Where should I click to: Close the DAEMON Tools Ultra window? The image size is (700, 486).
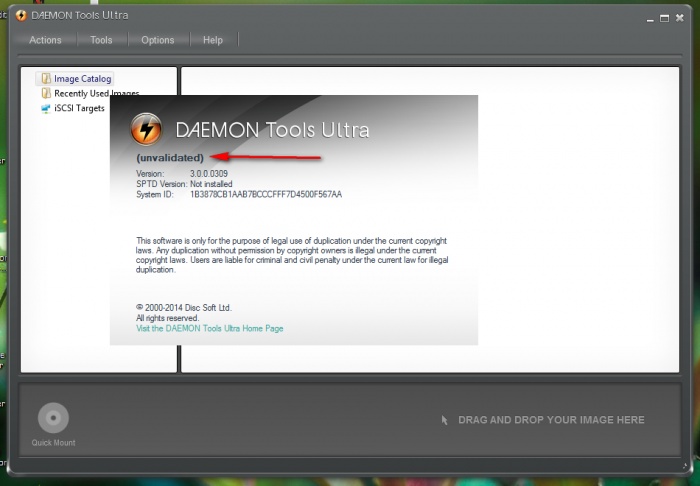pos(679,18)
